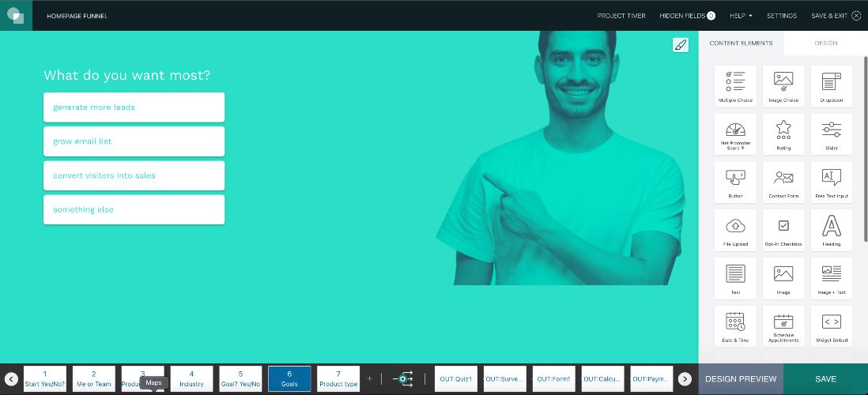Add a Widget Embed element

coord(832,326)
